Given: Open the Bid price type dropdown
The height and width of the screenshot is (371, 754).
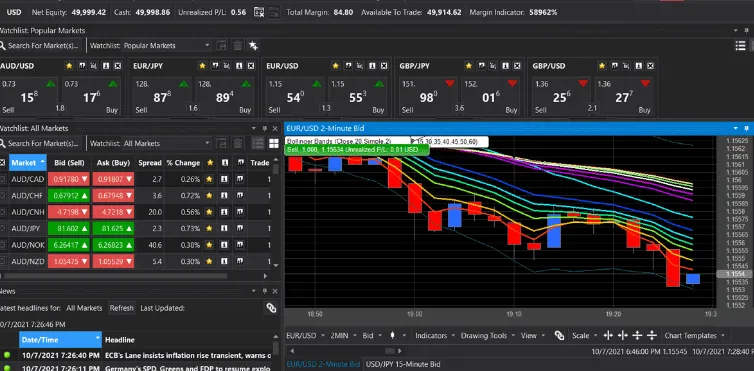Looking at the screenshot, I should click(x=372, y=335).
